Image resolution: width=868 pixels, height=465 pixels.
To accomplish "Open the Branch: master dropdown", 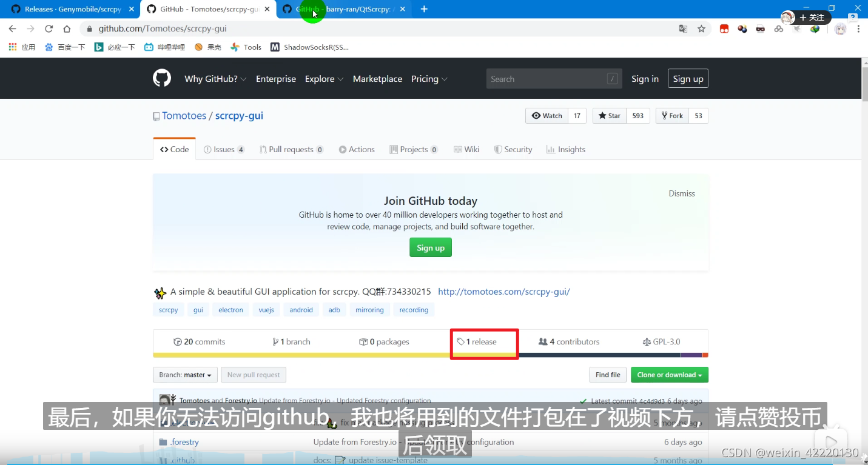I will tap(185, 375).
